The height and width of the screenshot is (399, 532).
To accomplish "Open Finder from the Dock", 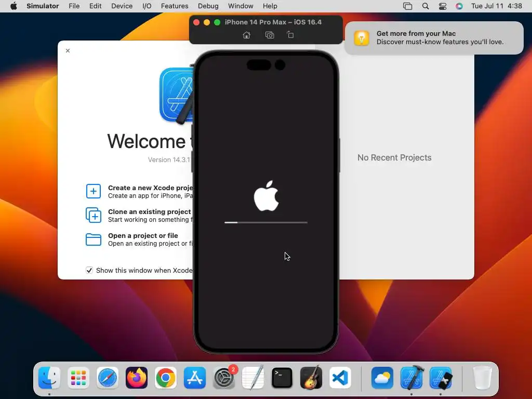I will point(49,378).
